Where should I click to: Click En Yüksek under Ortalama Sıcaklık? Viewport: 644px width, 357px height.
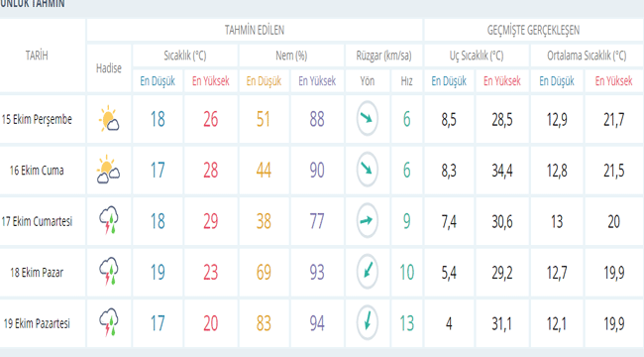pyautogui.click(x=613, y=81)
